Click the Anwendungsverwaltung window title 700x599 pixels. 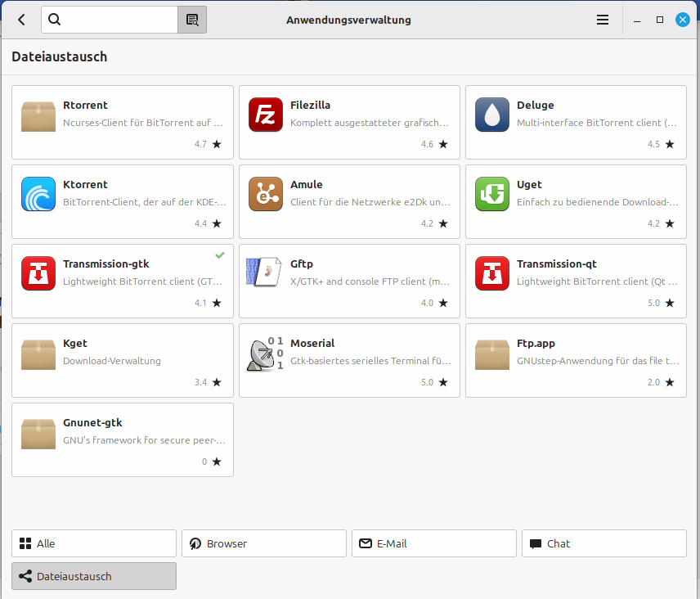click(x=348, y=20)
